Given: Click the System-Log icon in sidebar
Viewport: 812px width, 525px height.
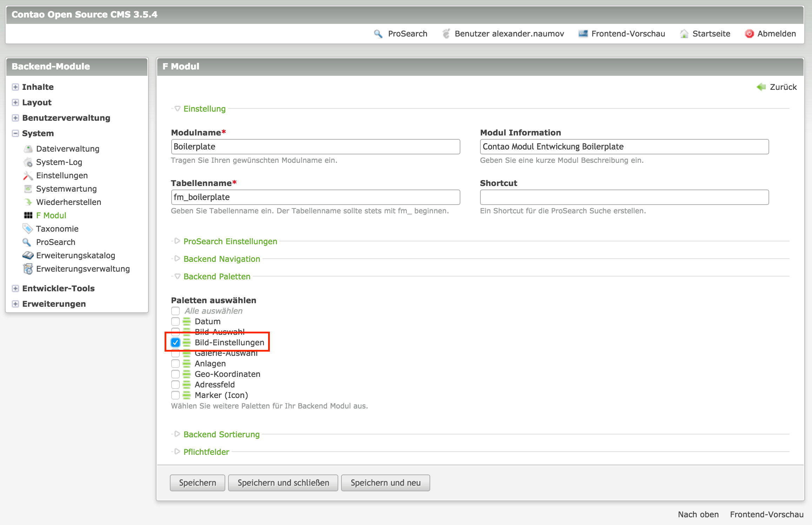Looking at the screenshot, I should point(28,162).
